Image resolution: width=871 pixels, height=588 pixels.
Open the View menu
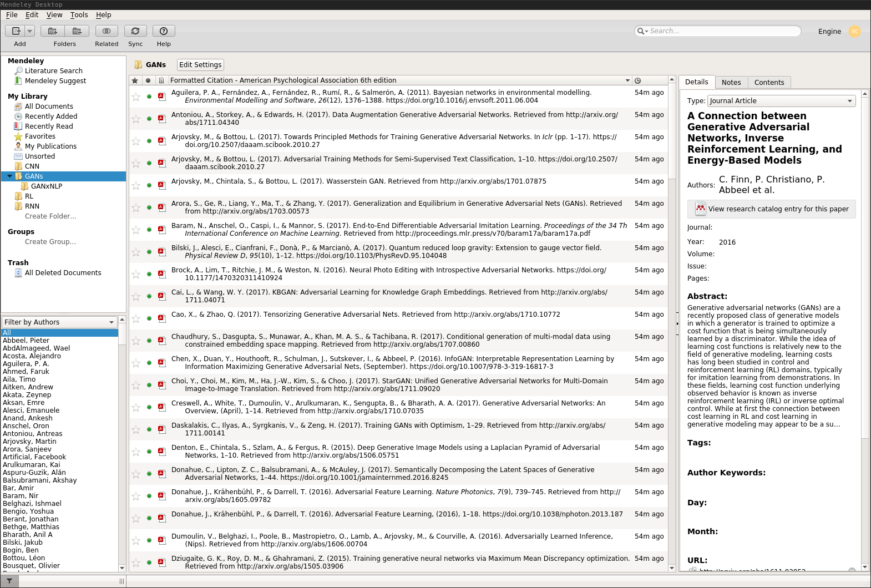tap(54, 15)
